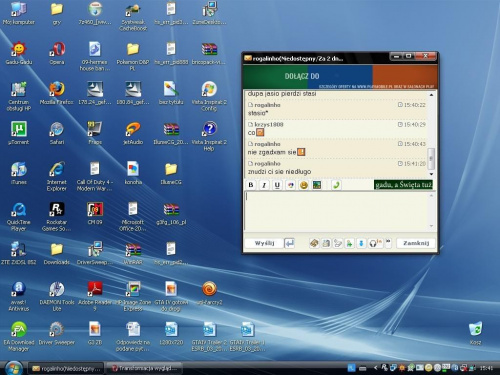Open Rockstar Games Social Club shortcut
500x375 pixels.
(x=57, y=216)
